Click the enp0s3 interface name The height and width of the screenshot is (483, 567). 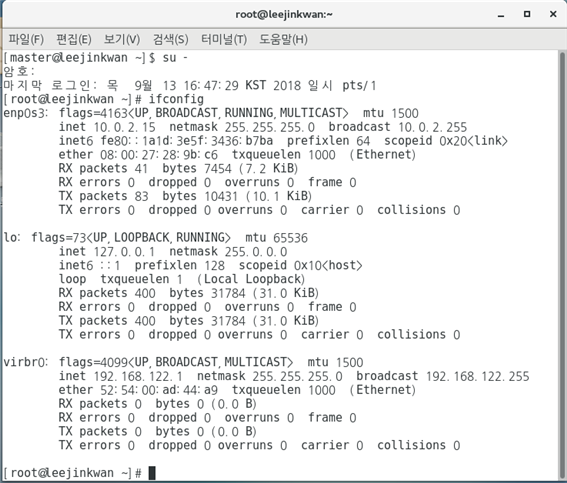(x=25, y=113)
